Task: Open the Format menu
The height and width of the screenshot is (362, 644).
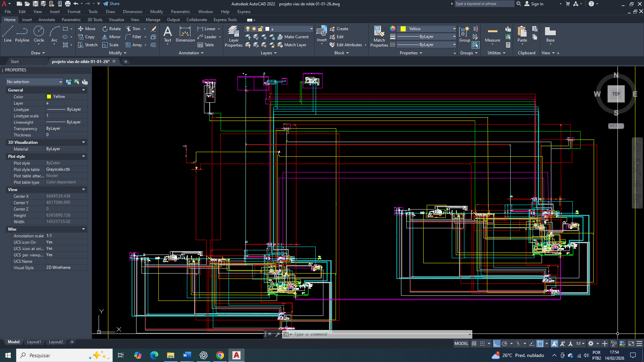Action: (74, 12)
